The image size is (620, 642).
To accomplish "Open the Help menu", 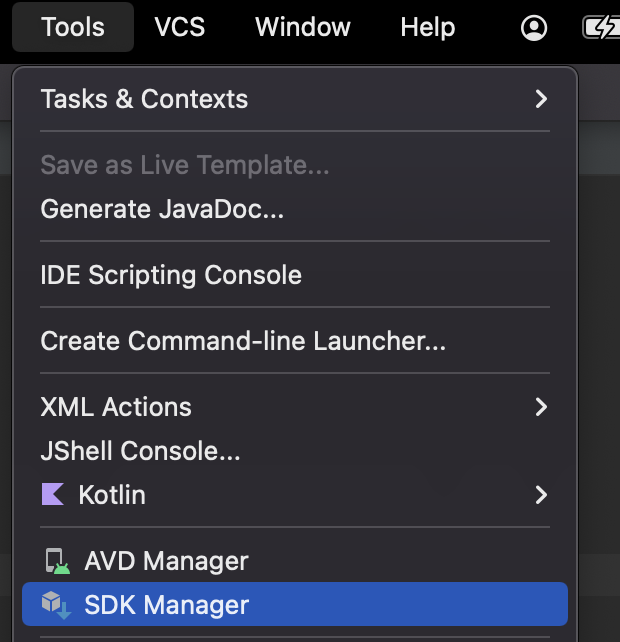I will coord(428,27).
